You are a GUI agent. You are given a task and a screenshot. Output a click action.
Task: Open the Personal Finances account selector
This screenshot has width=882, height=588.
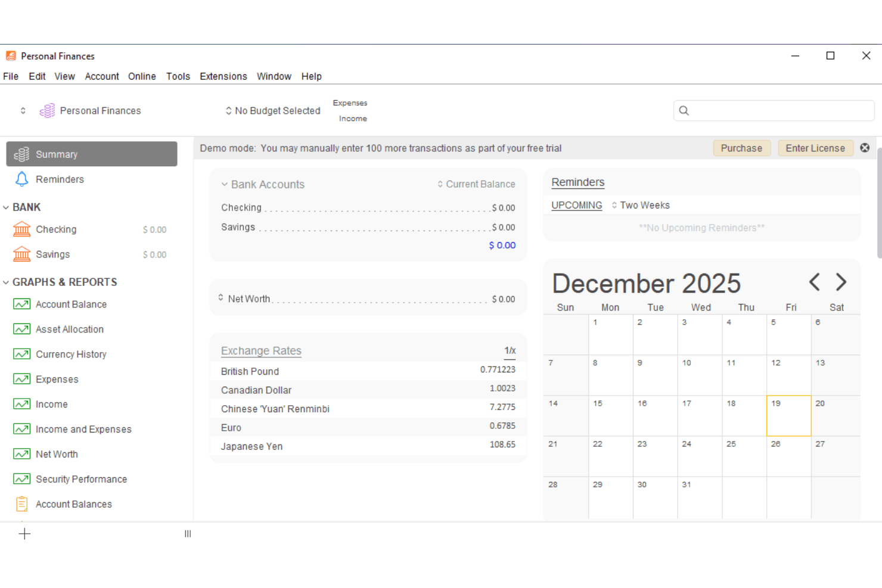point(23,111)
